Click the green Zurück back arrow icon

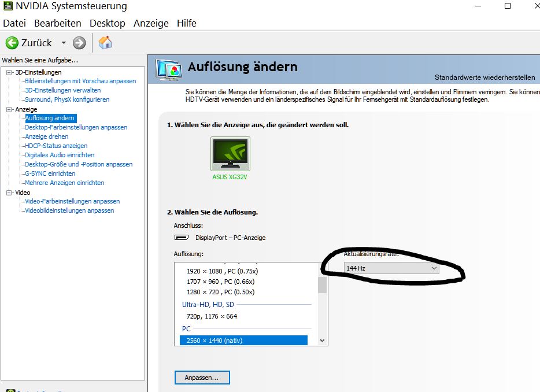(x=12, y=43)
